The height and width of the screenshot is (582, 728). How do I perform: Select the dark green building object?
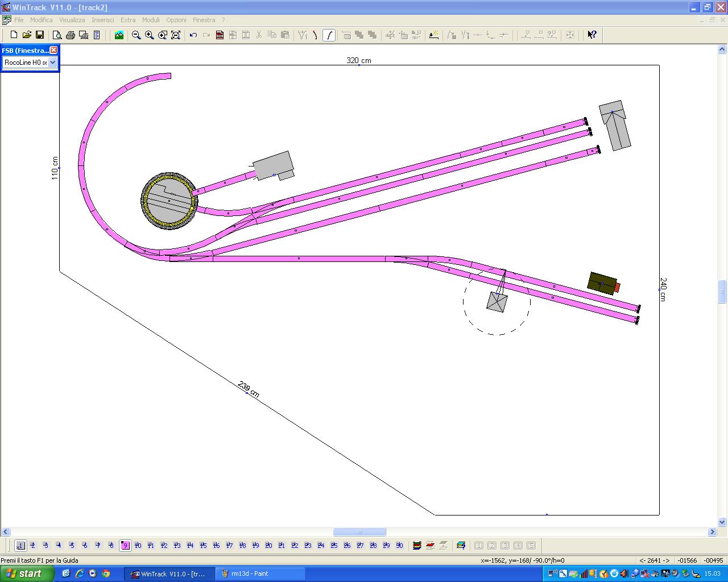(x=603, y=282)
